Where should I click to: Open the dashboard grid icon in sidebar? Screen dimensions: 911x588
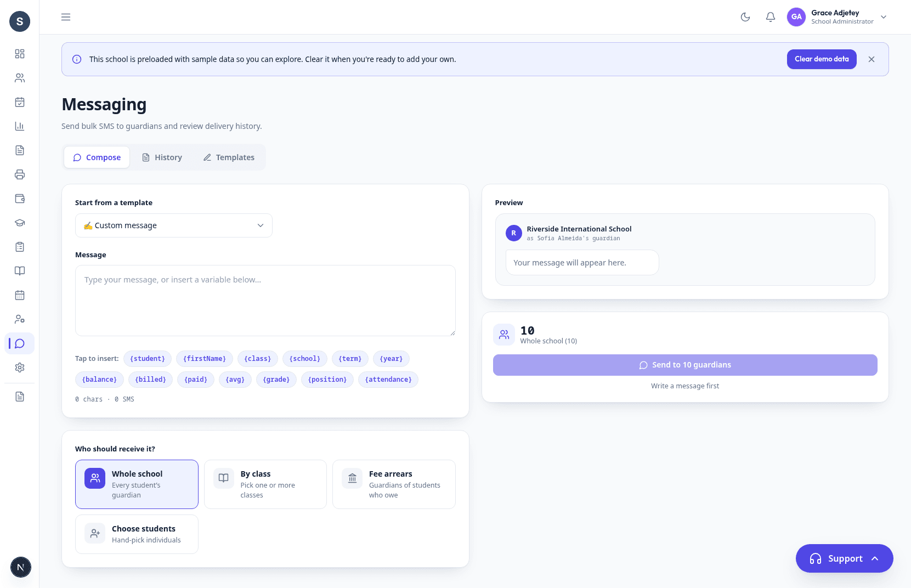pos(20,54)
